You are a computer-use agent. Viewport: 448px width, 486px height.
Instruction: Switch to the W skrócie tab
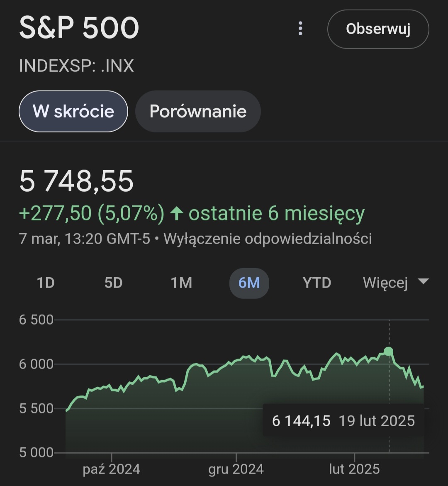[x=73, y=111]
